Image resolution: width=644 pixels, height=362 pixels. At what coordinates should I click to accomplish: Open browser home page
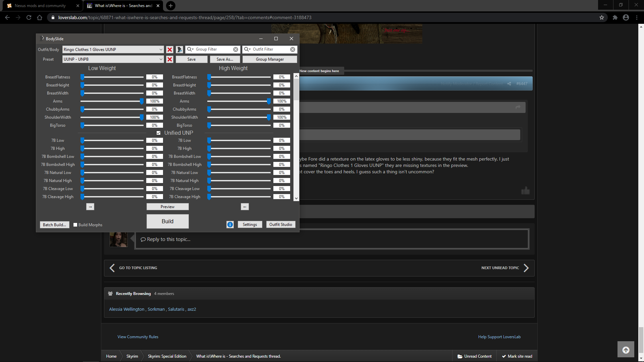tap(40, 17)
